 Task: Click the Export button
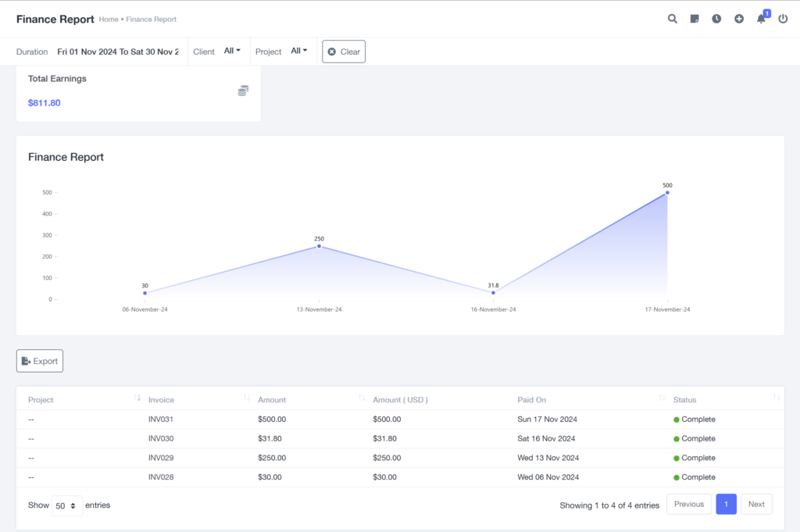click(x=40, y=361)
